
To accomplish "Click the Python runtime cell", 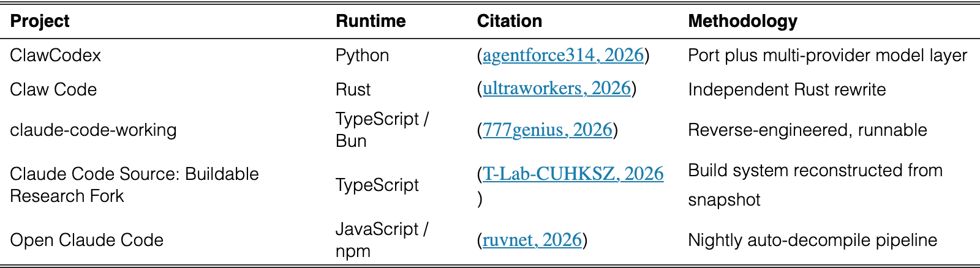I will click(x=362, y=55).
